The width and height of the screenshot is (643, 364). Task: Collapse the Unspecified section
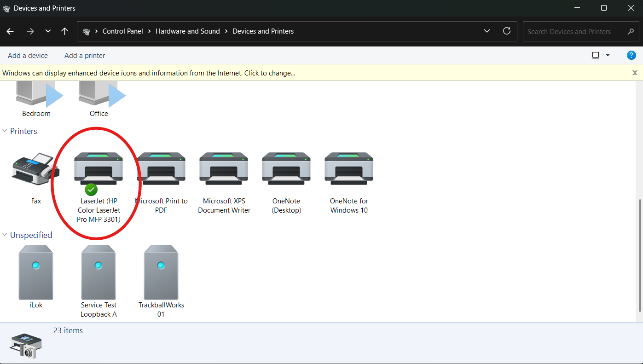5,235
